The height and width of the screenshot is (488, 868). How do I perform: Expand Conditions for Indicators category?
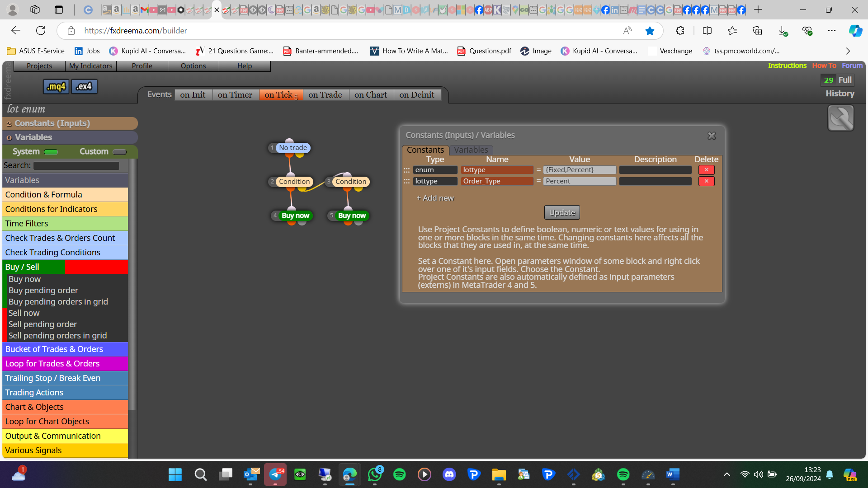click(x=66, y=209)
